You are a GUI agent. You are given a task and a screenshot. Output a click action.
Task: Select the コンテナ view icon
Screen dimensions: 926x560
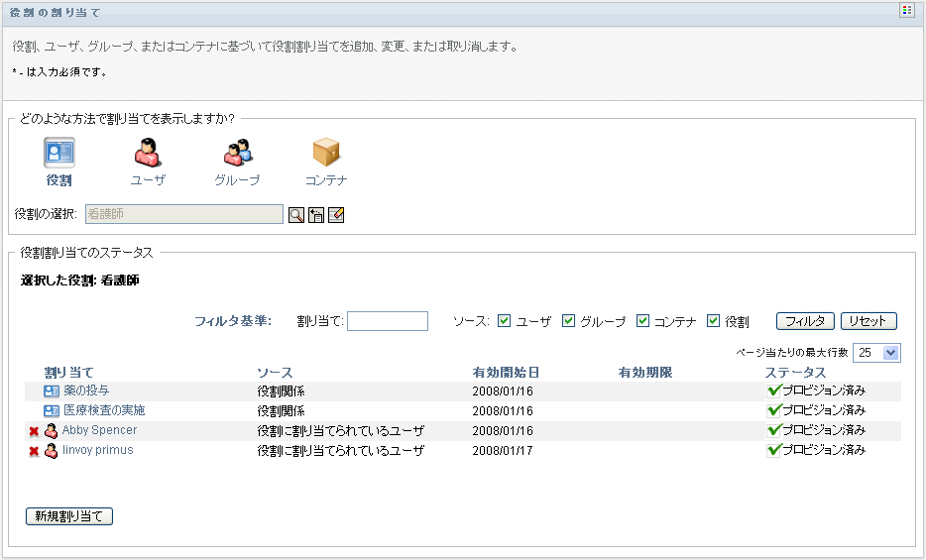click(326, 153)
